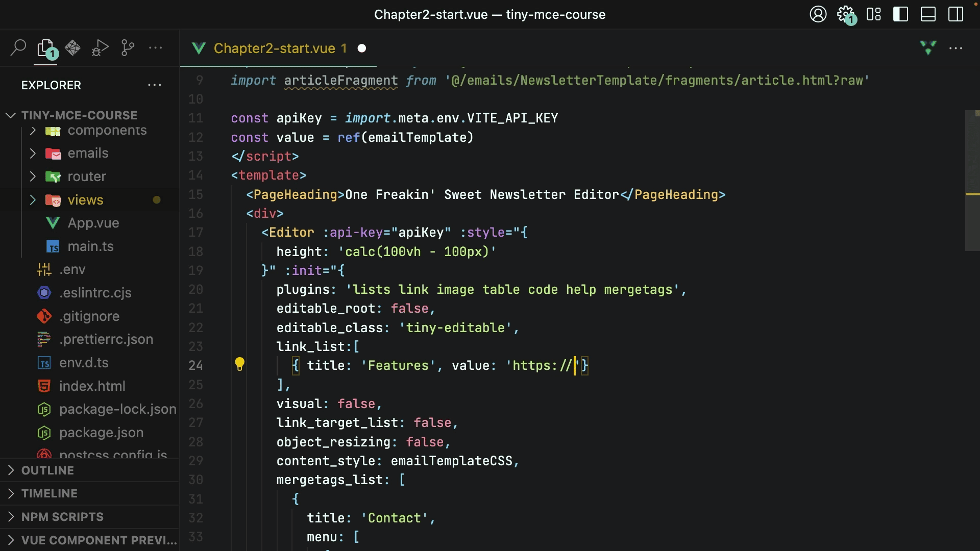Click the Node icon beside package.json

(44, 433)
